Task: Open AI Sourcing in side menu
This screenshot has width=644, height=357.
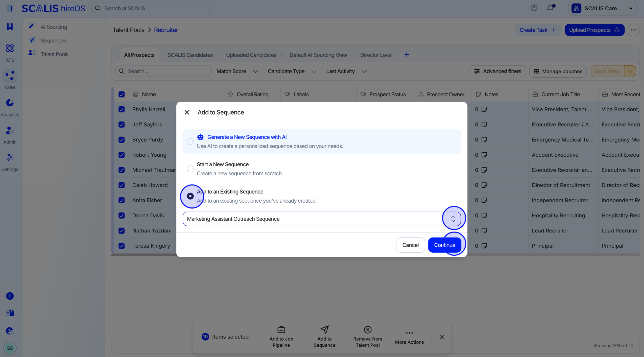Action: pos(54,27)
